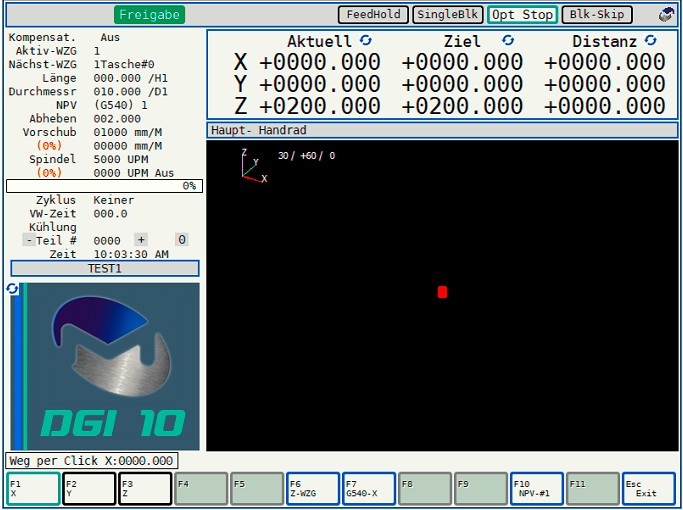
Task: Click the red tool marker in the viewport
Action: pyautogui.click(x=442, y=292)
